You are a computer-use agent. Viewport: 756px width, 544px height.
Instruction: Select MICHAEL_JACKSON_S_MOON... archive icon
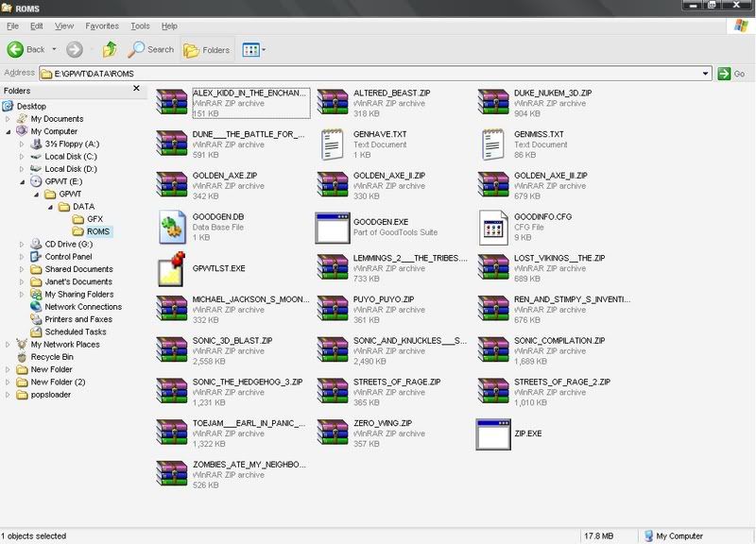[172, 309]
